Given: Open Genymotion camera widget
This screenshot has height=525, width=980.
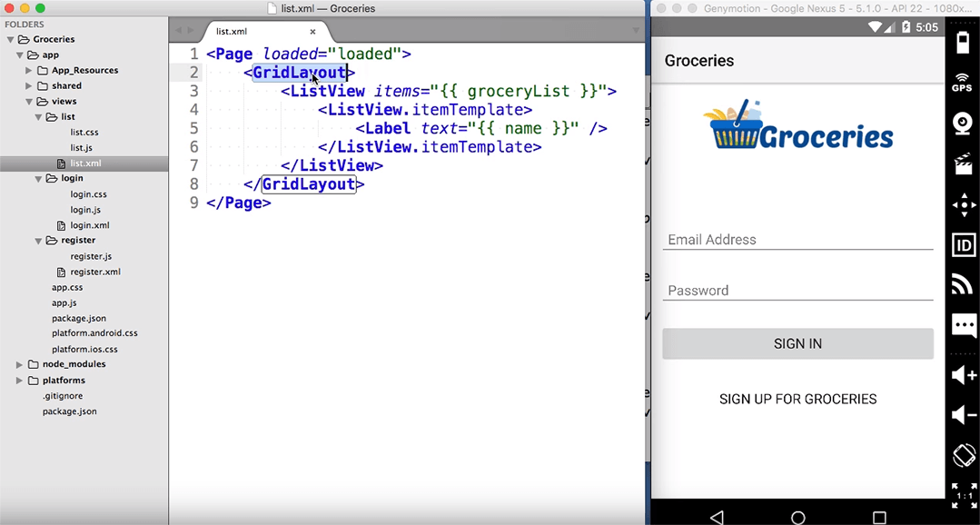Looking at the screenshot, I should 963,124.
